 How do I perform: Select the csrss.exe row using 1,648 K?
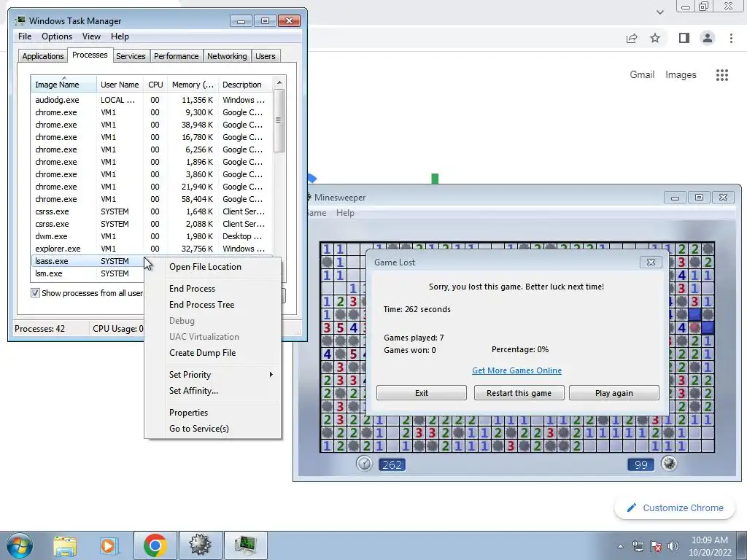click(x=152, y=211)
